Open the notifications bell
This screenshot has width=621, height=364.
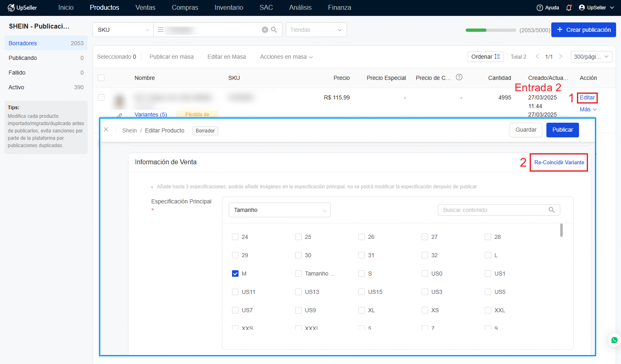pyautogui.click(x=569, y=8)
